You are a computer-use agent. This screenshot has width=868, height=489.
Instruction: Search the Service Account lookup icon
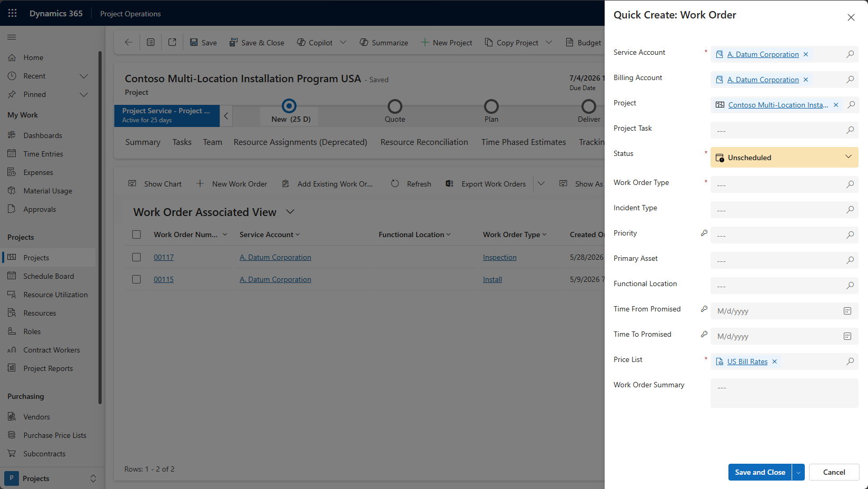(x=850, y=54)
